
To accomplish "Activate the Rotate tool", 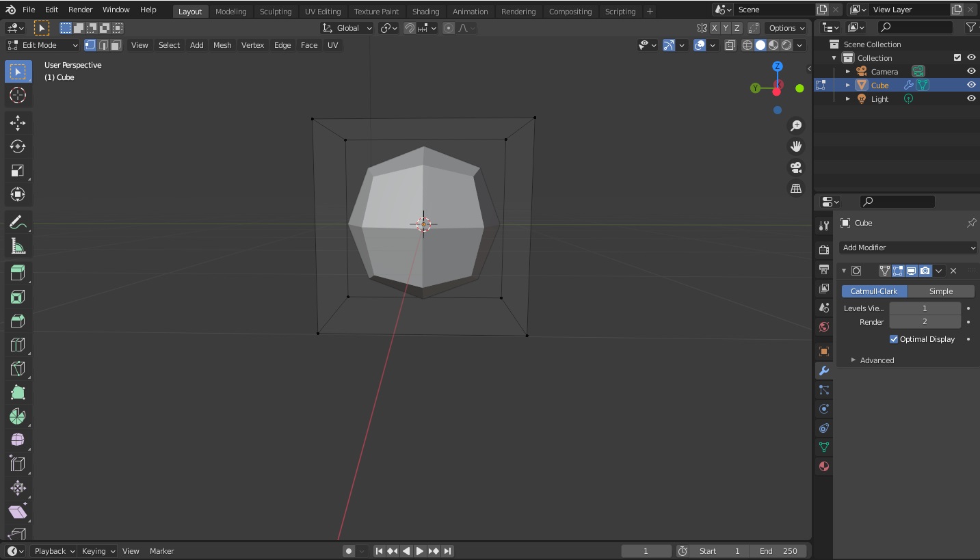I will pyautogui.click(x=18, y=147).
